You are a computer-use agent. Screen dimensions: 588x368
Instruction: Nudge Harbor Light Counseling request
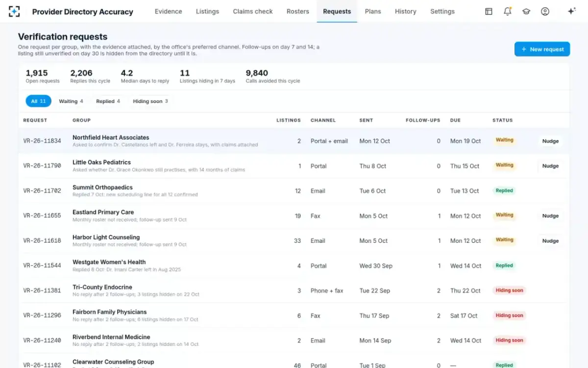[x=550, y=241]
